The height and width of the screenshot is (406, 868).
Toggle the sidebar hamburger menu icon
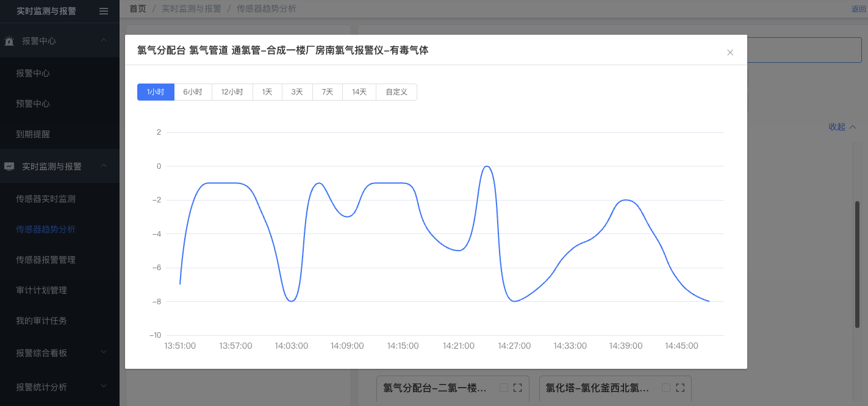[x=104, y=11]
